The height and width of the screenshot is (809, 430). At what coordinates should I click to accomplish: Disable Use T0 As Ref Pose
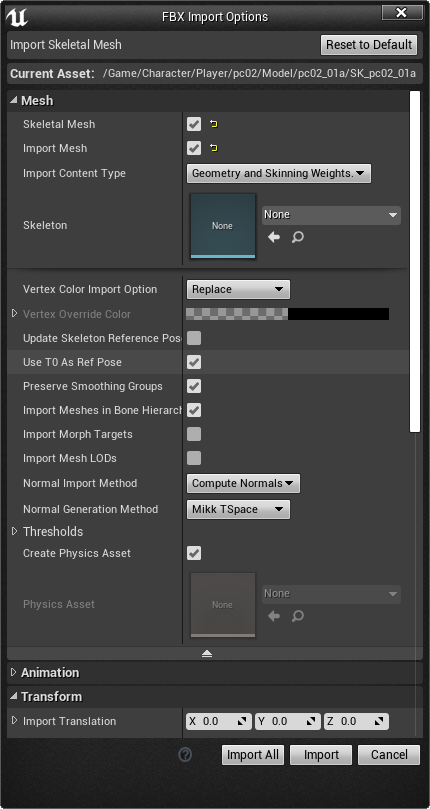[194, 362]
